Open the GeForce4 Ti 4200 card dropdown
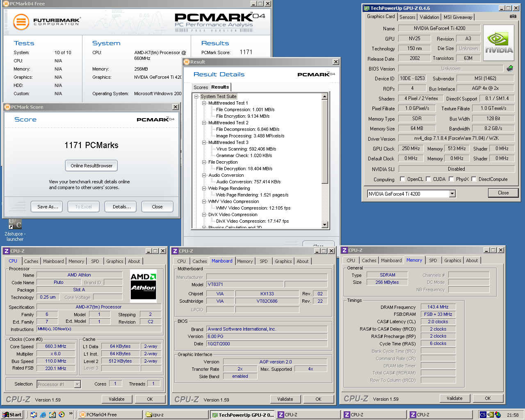This screenshot has width=525, height=420. pyautogui.click(x=452, y=194)
